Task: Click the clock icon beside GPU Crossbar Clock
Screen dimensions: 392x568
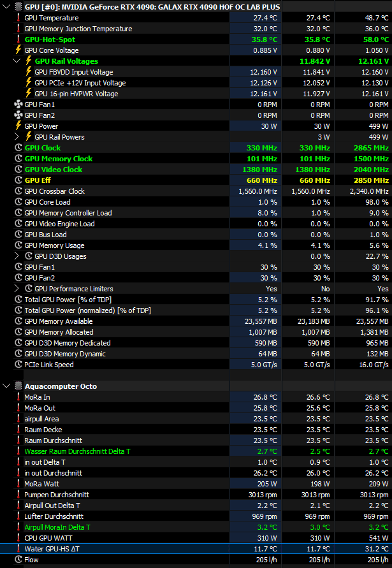Action: click(18, 191)
